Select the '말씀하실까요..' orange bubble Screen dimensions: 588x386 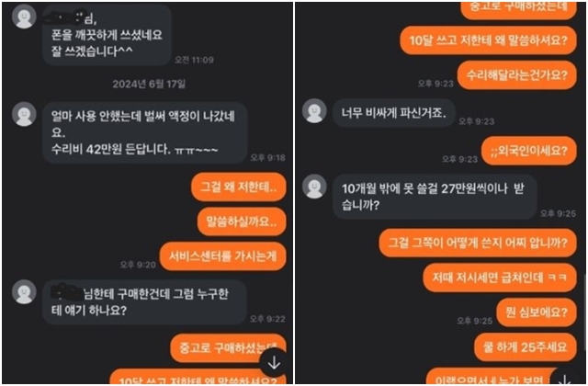242,221
